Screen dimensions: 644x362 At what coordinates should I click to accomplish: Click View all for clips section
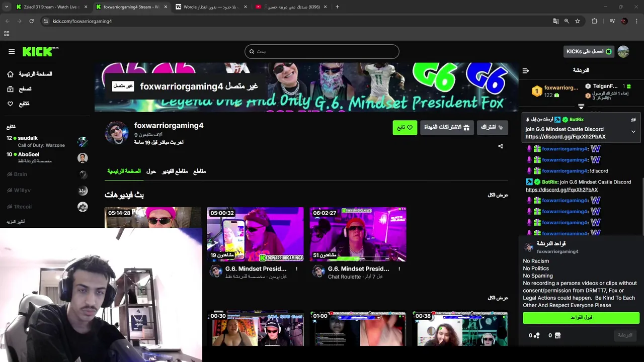pyautogui.click(x=498, y=298)
